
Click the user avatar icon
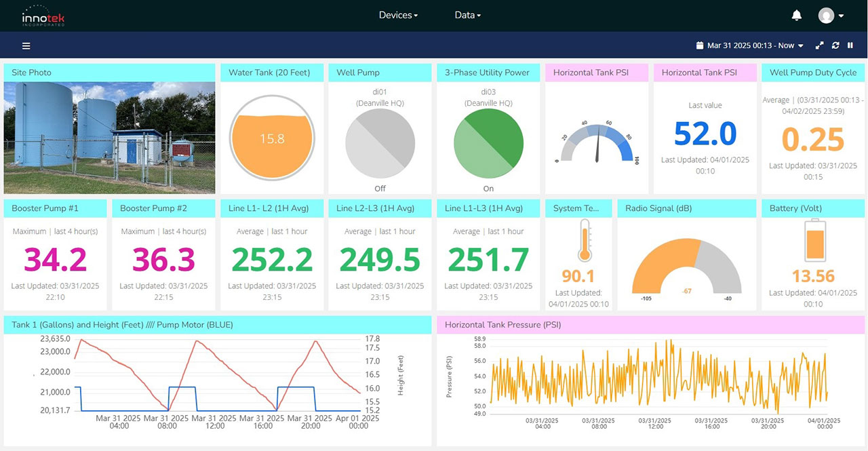(x=827, y=15)
